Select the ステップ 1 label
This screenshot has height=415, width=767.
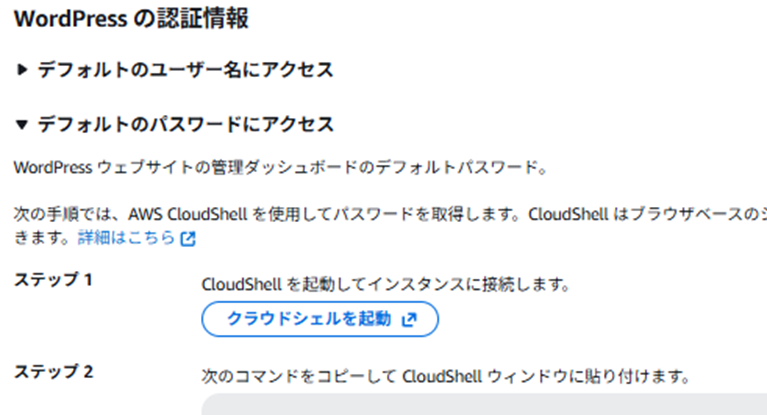pos(53,279)
